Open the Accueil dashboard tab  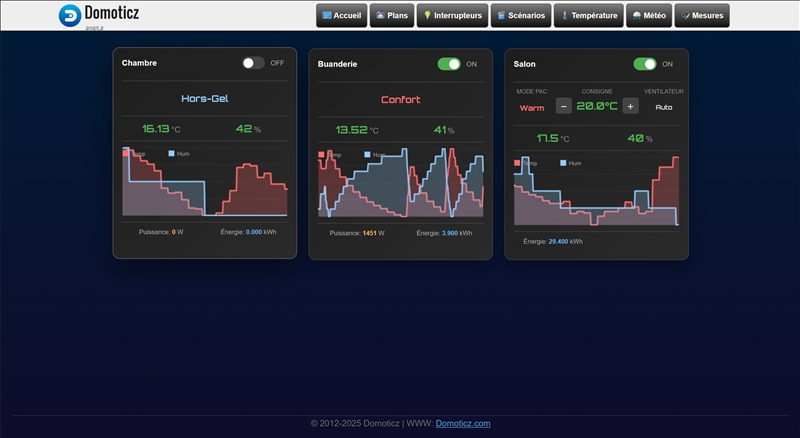(341, 15)
